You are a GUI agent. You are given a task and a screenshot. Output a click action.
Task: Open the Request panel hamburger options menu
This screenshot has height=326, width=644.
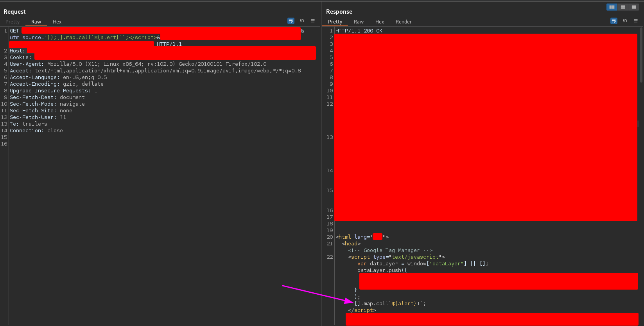click(313, 21)
